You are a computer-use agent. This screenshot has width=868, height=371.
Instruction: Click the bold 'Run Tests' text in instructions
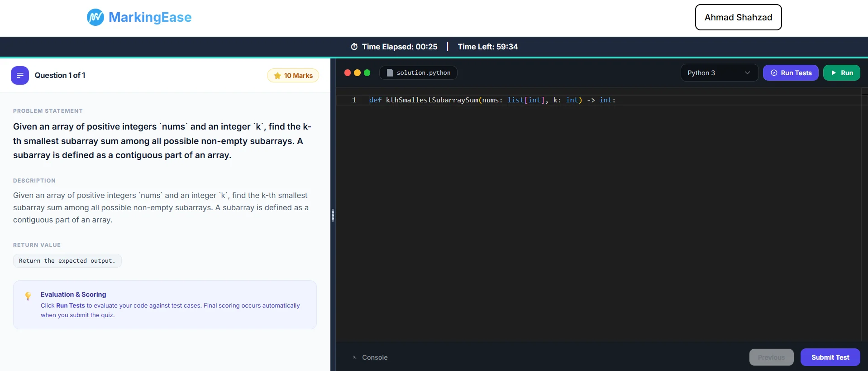pos(71,306)
